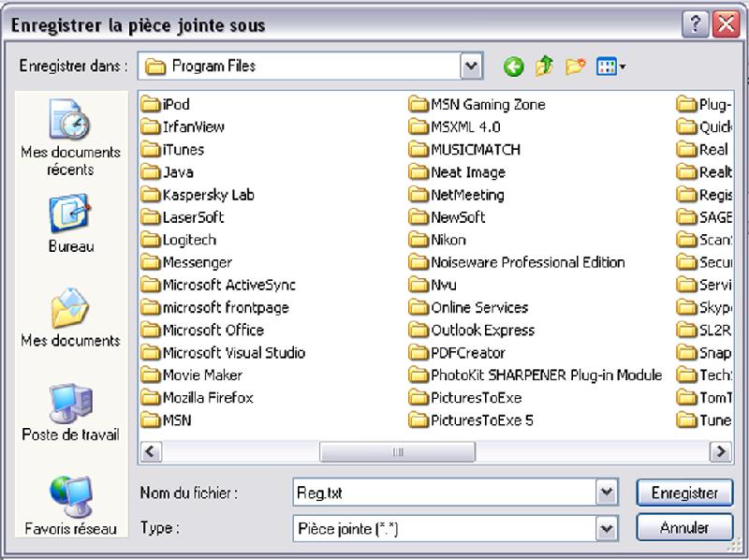The image size is (749, 560).
Task: Select Microsoft ActiveSync folder name
Action: click(x=229, y=285)
